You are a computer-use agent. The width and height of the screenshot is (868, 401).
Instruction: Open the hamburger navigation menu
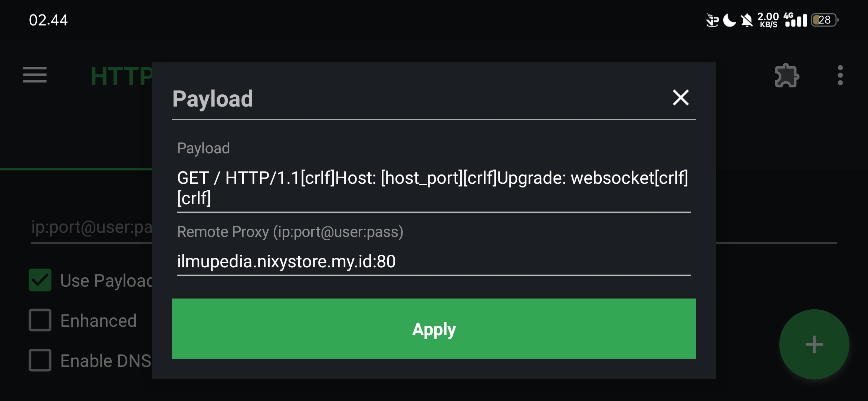[35, 75]
